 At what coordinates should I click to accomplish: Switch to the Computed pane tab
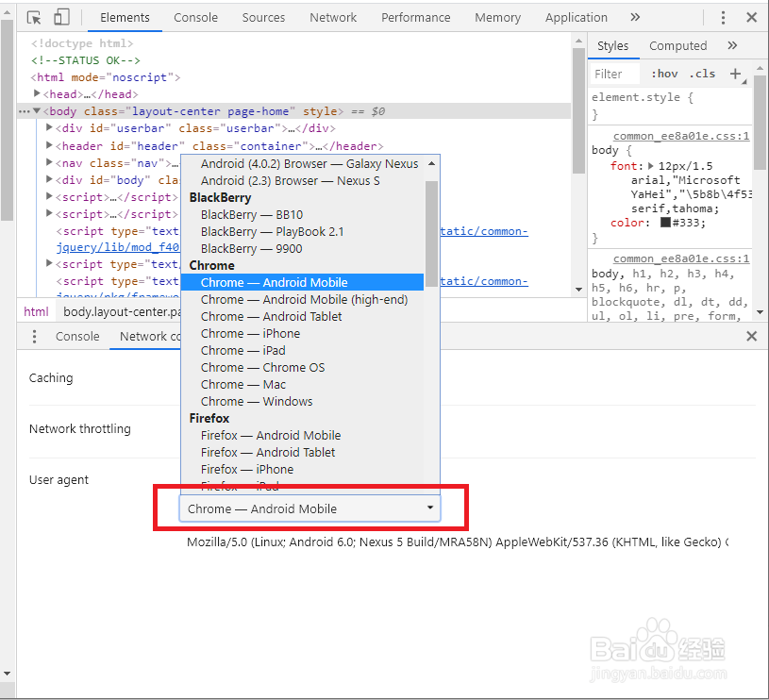click(x=677, y=46)
